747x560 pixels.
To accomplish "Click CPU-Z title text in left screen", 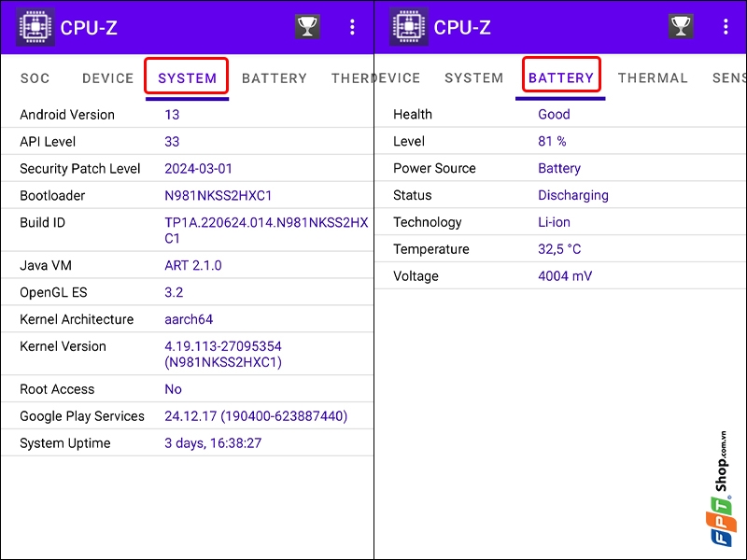I will click(89, 28).
